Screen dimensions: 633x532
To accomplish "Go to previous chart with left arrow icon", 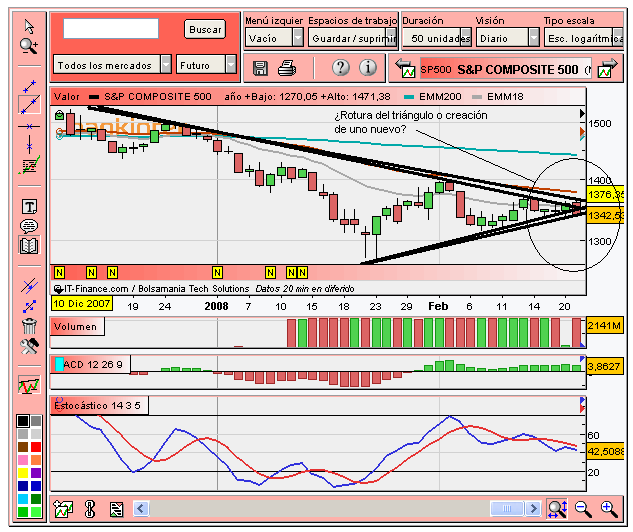I will (405, 68).
